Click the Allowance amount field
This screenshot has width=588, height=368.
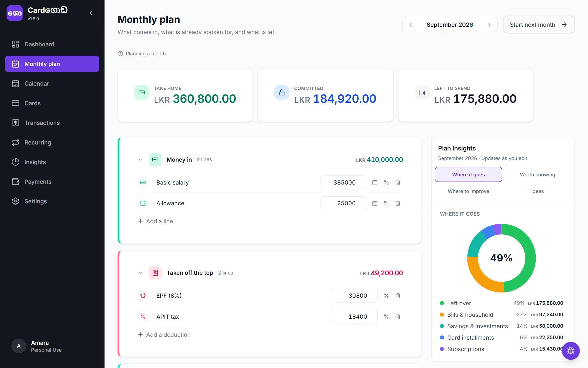tap(343, 203)
